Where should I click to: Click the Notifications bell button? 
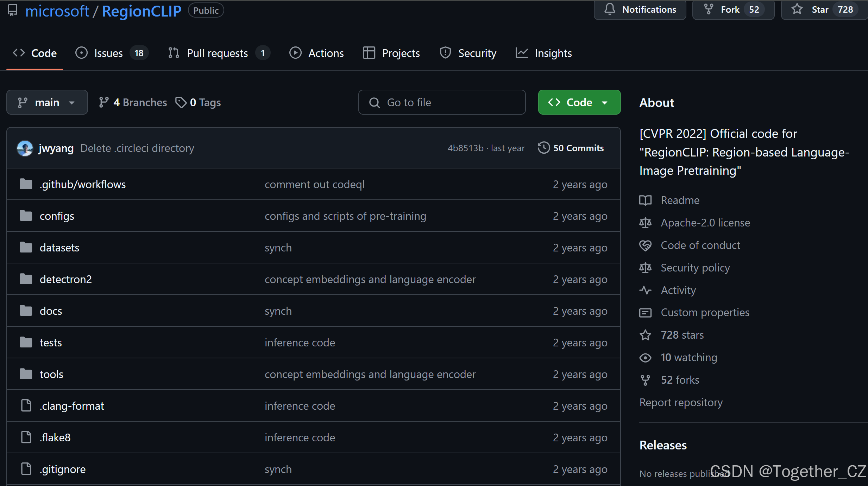640,9
